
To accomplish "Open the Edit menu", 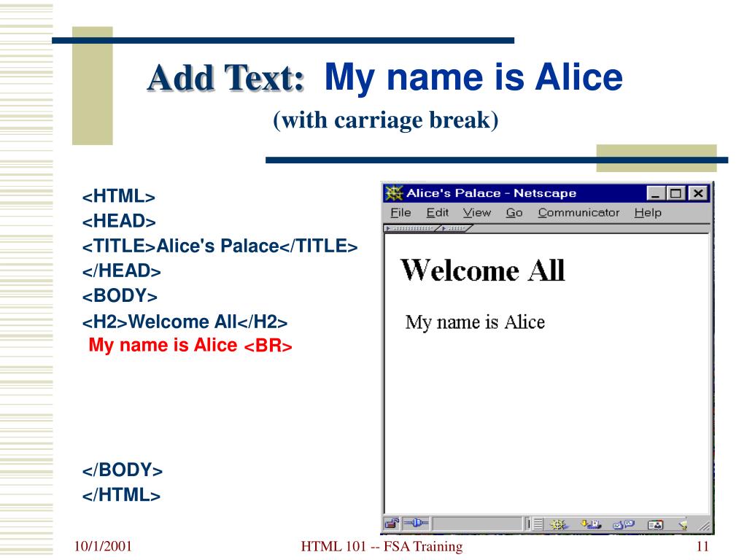I will coord(438,212).
